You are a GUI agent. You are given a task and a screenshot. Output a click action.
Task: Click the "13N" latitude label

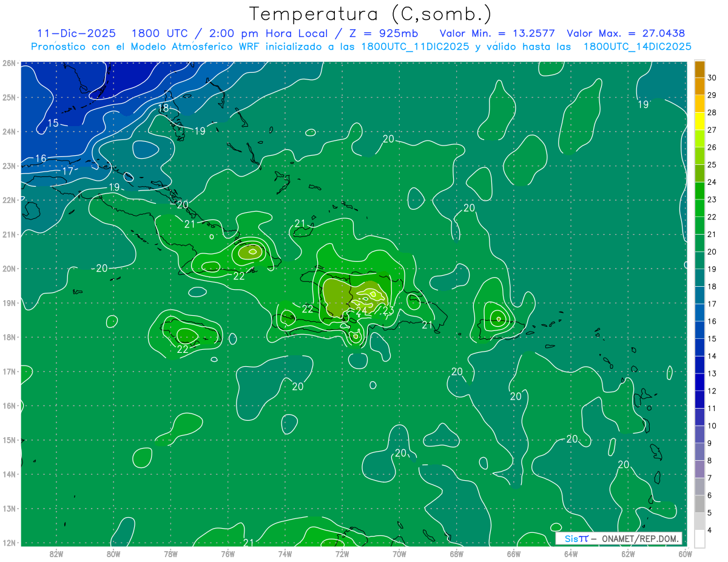pos(8,508)
